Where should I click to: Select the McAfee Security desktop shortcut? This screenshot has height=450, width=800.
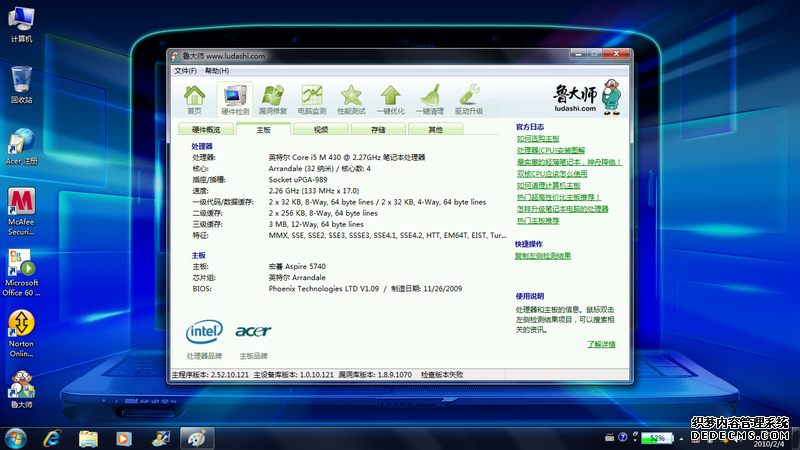coord(21,211)
